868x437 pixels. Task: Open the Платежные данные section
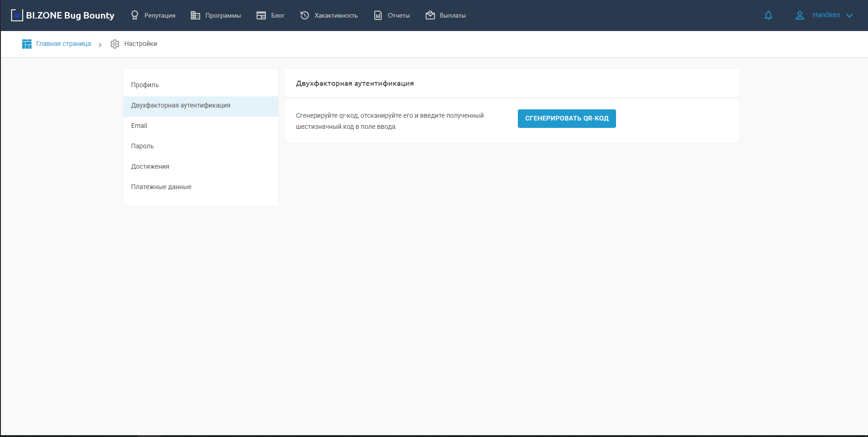click(161, 187)
